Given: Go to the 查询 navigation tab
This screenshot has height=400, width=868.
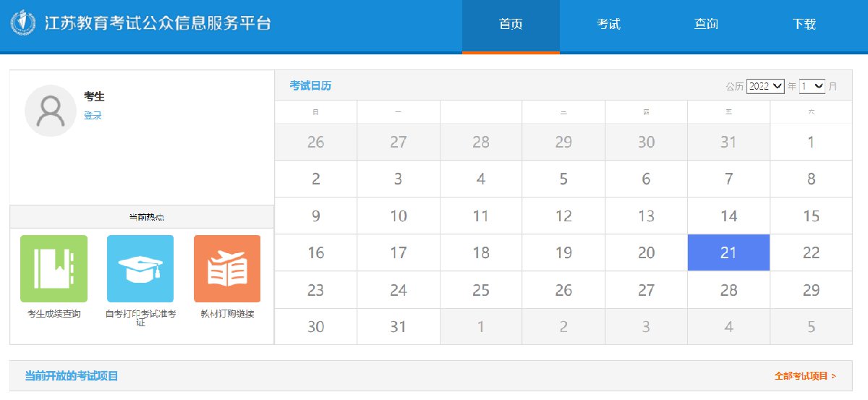Looking at the screenshot, I should [706, 25].
